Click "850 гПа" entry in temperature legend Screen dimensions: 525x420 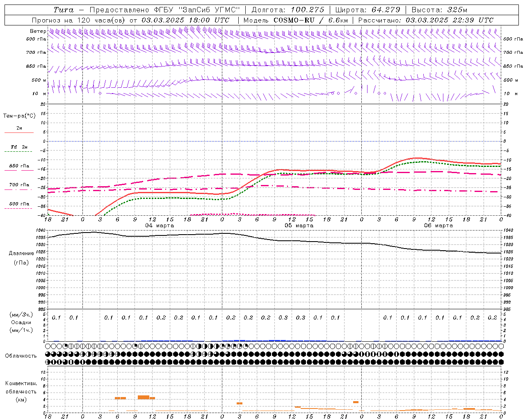19,166
